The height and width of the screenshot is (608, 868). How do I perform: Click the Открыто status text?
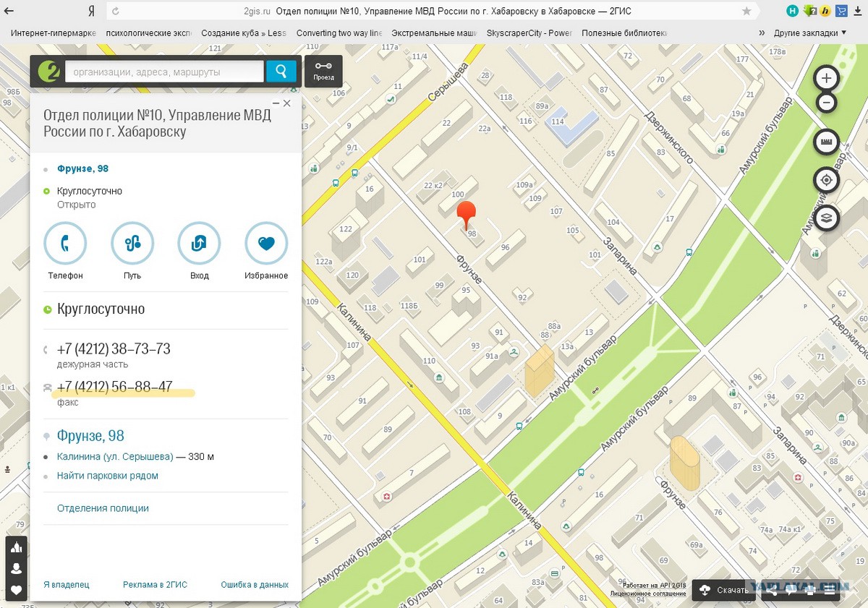pyautogui.click(x=76, y=205)
